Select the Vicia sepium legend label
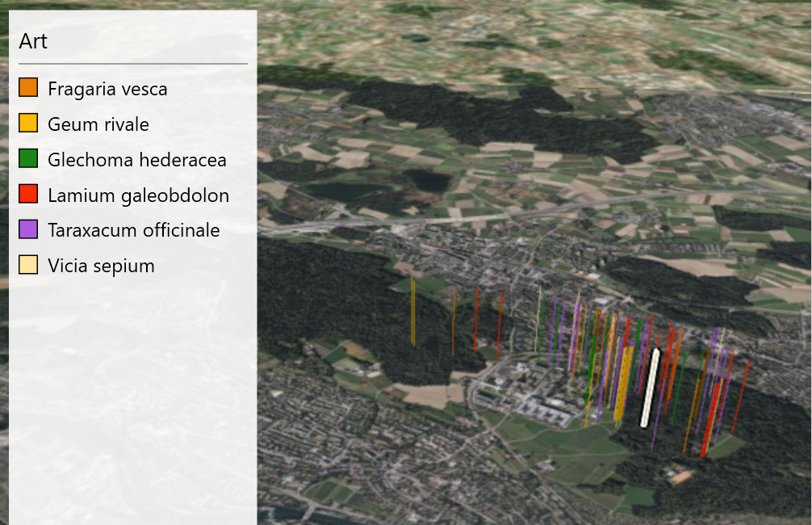Image resolution: width=812 pixels, height=525 pixels. coord(101,266)
